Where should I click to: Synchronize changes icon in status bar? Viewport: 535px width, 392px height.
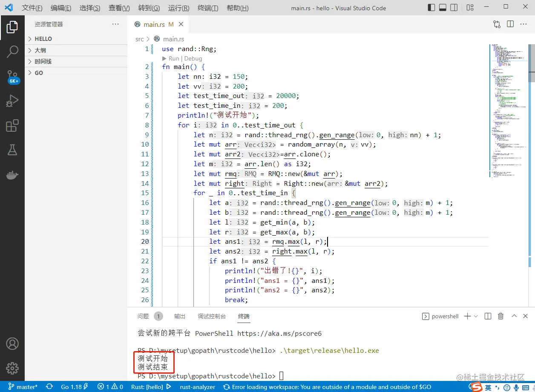click(49, 387)
